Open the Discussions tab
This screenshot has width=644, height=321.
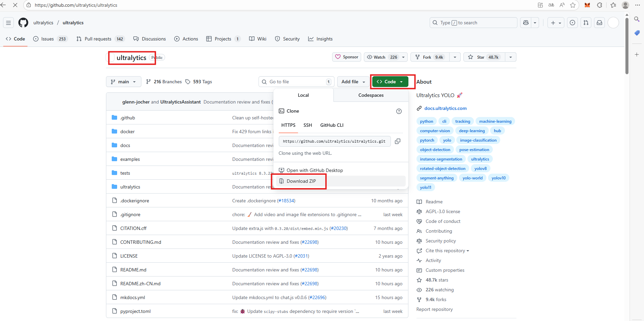click(150, 39)
